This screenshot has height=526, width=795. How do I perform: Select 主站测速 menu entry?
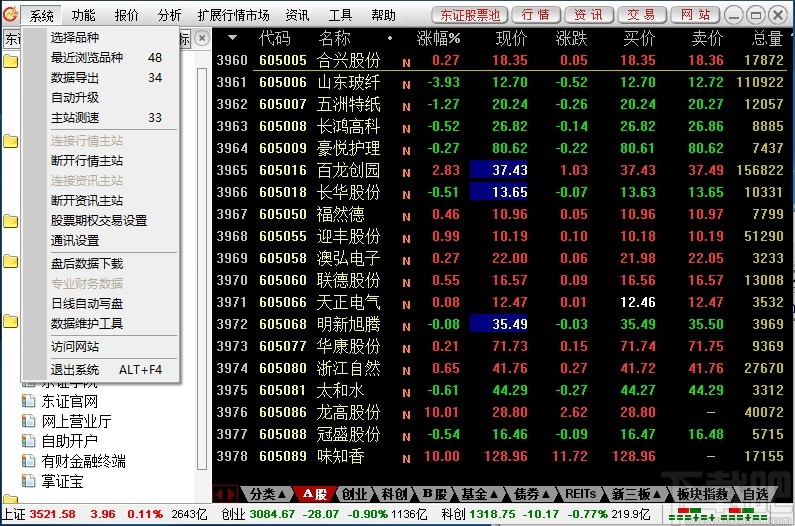(100, 118)
